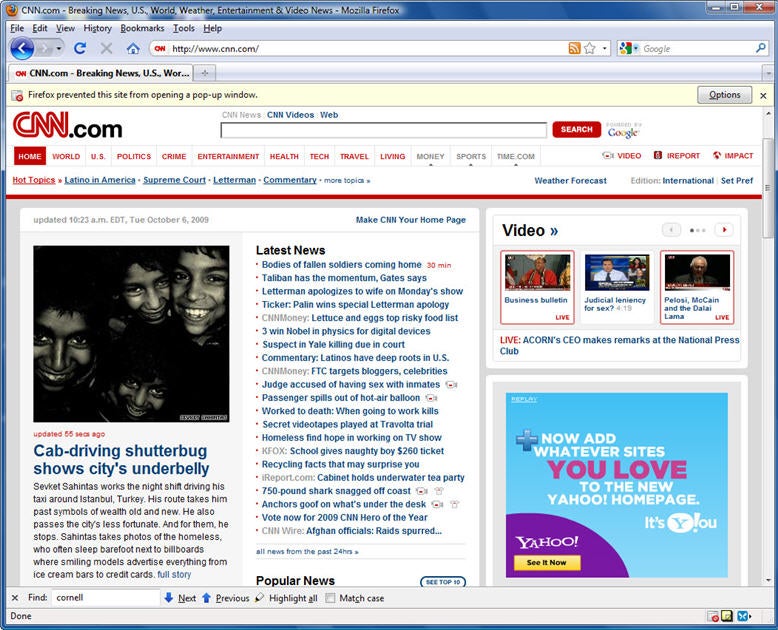The width and height of the screenshot is (778, 630).
Task: Close the Find bar
Action: (x=15, y=598)
